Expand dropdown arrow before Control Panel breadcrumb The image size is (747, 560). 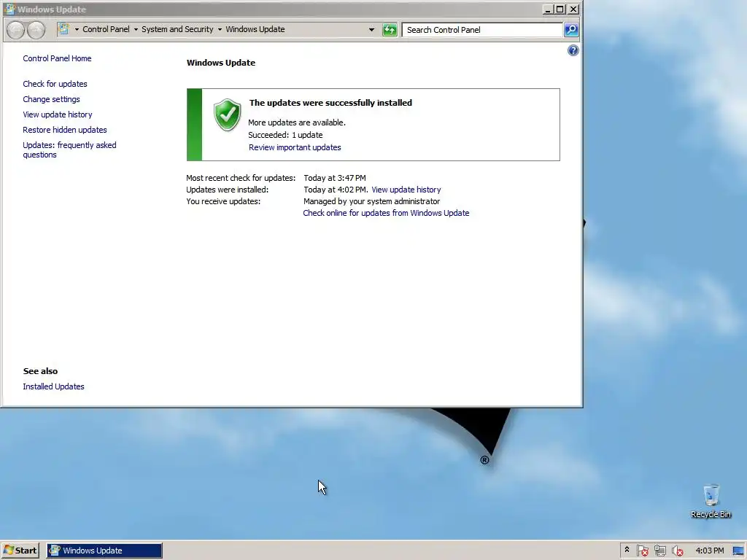point(77,29)
